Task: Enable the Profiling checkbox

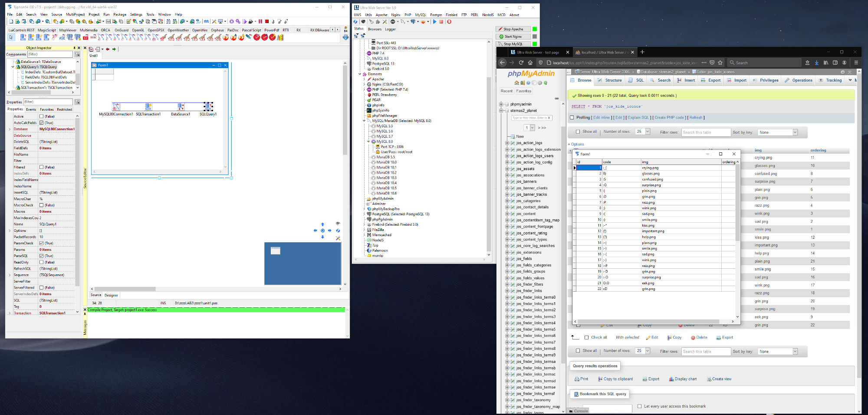Action: point(572,118)
